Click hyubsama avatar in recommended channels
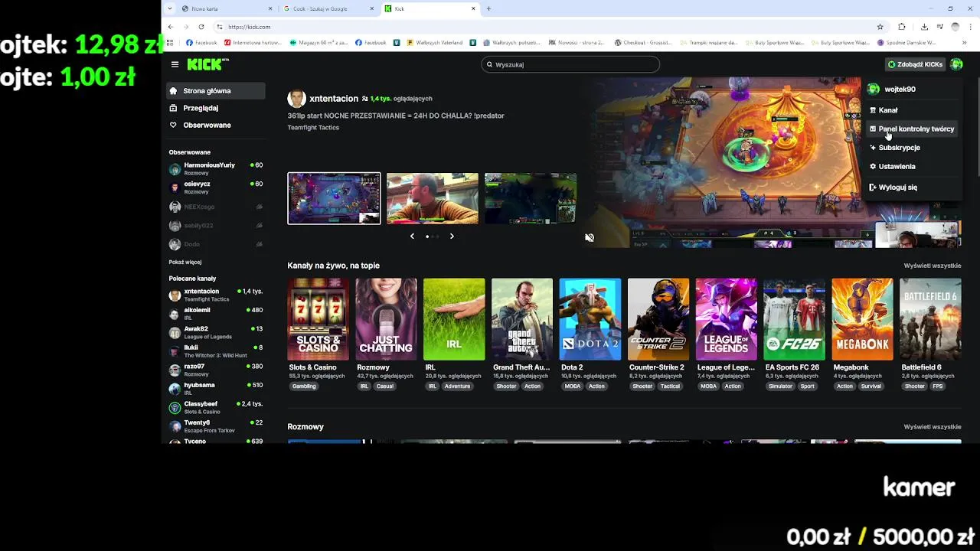This screenshot has width=980, height=551. [175, 389]
